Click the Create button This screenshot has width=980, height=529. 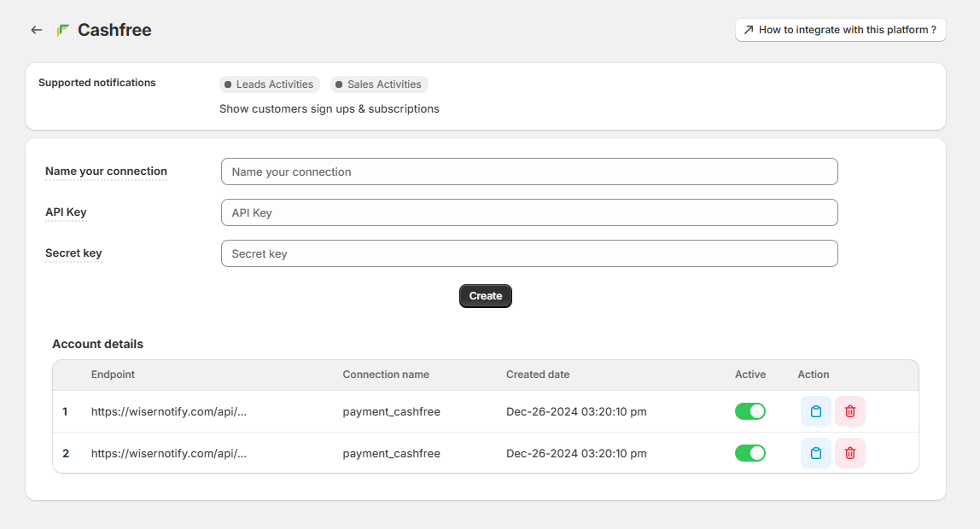[x=486, y=296]
